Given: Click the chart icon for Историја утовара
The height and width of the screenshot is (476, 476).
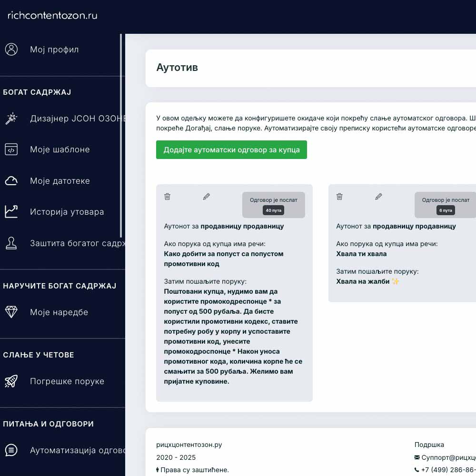Looking at the screenshot, I should click(11, 212).
